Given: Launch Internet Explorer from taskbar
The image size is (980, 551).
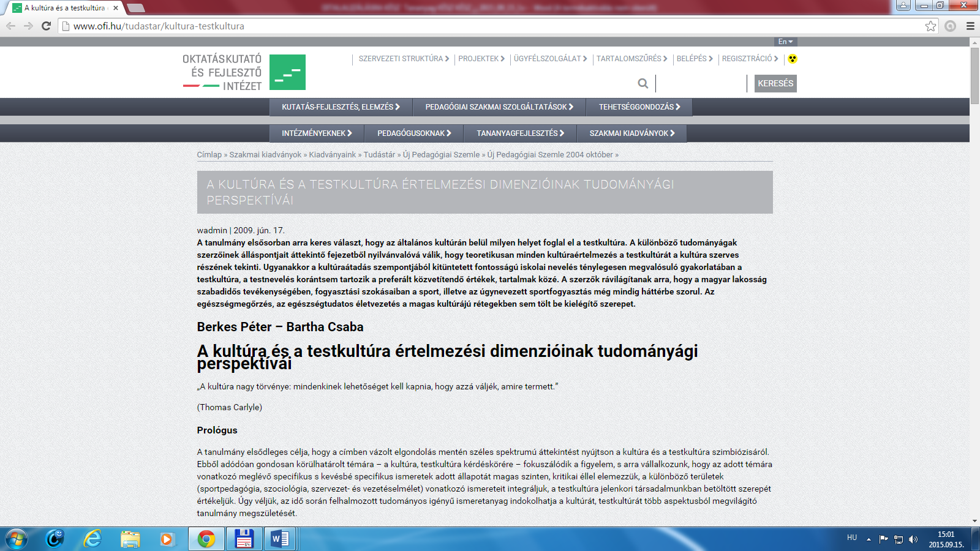Looking at the screenshot, I should 92,539.
